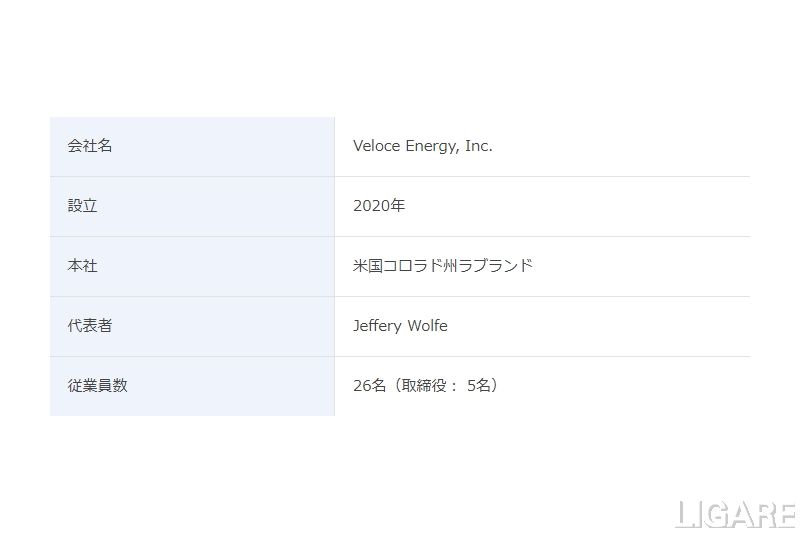Click the LIGARE watermark logo
The width and height of the screenshot is (800, 533).
(x=735, y=513)
